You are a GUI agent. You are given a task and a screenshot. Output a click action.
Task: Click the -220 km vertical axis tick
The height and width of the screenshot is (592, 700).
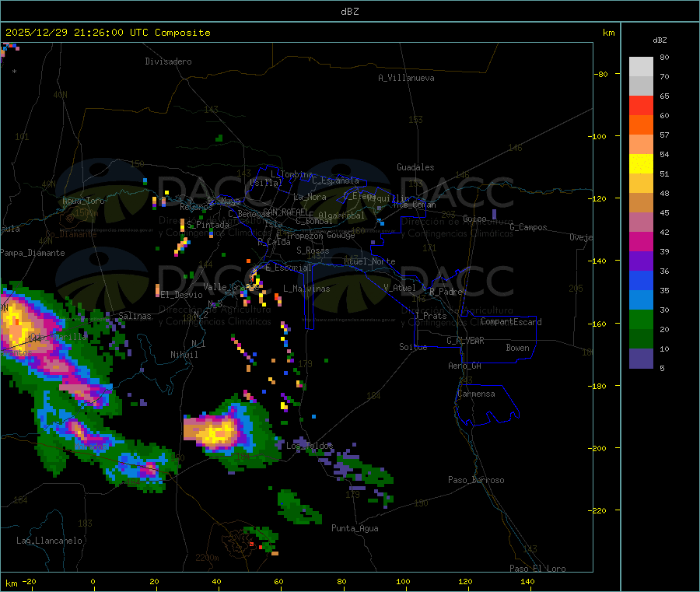[599, 511]
